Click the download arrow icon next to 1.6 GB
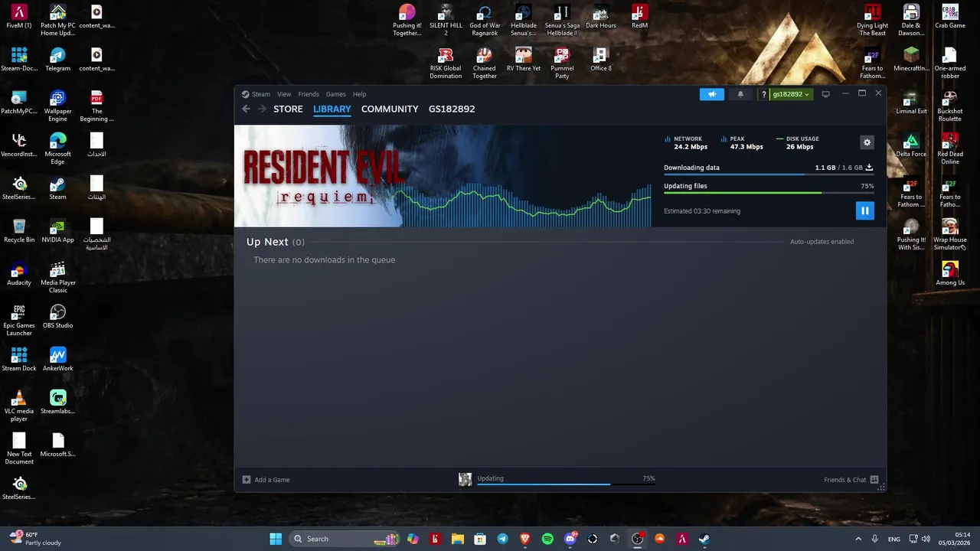Screen dimensions: 980x551 [869, 168]
